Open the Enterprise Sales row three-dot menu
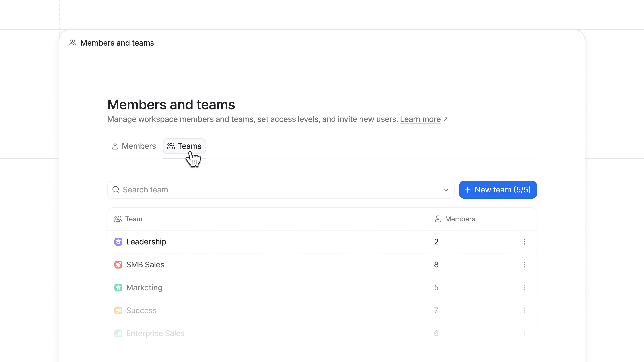This screenshot has height=362, width=644. coord(524,333)
